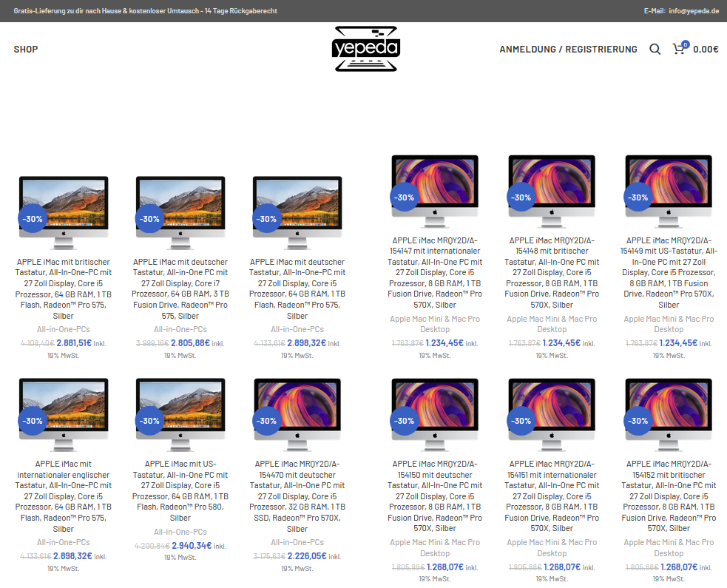Screen dimensions: 727x588
Task: Open All-in-One-PCs category above 2.881,51€ price
Action: [x=64, y=329]
